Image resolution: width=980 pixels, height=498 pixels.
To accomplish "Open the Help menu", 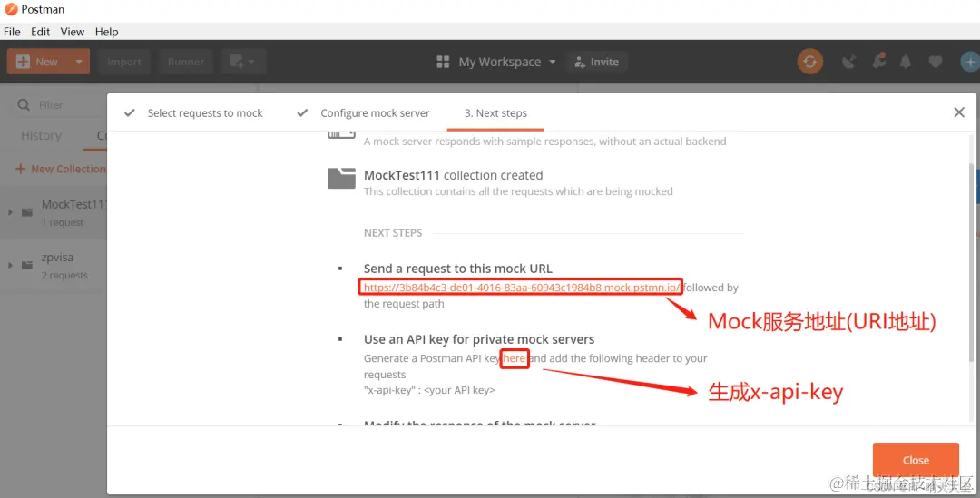I will [x=107, y=32].
